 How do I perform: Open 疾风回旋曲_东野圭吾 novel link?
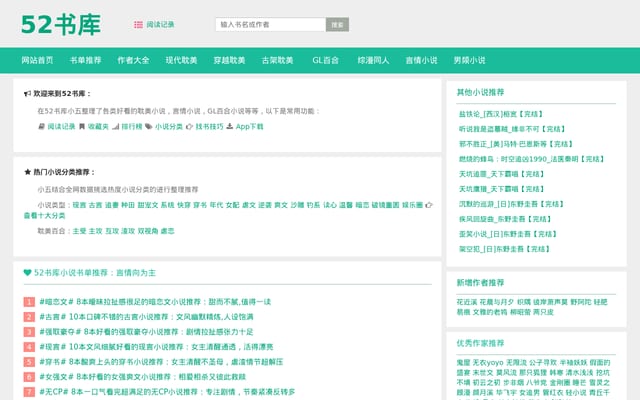pos(505,219)
